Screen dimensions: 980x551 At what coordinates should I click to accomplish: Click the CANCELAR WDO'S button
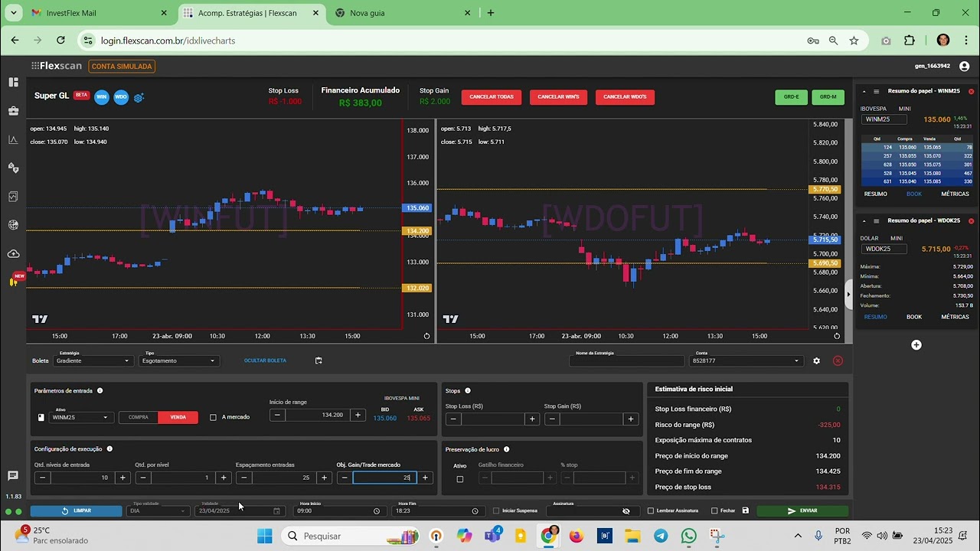point(625,97)
